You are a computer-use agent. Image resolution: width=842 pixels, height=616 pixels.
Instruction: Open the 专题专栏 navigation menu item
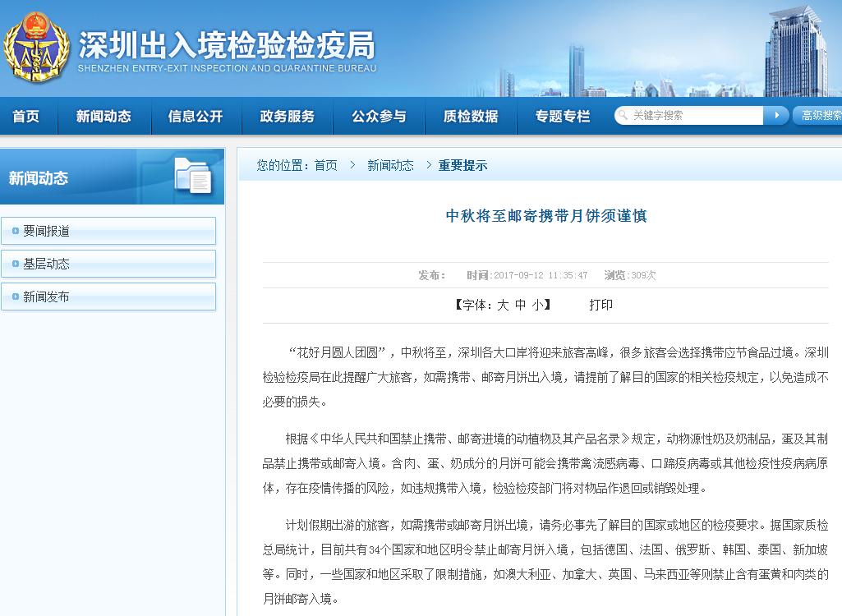[x=563, y=116]
